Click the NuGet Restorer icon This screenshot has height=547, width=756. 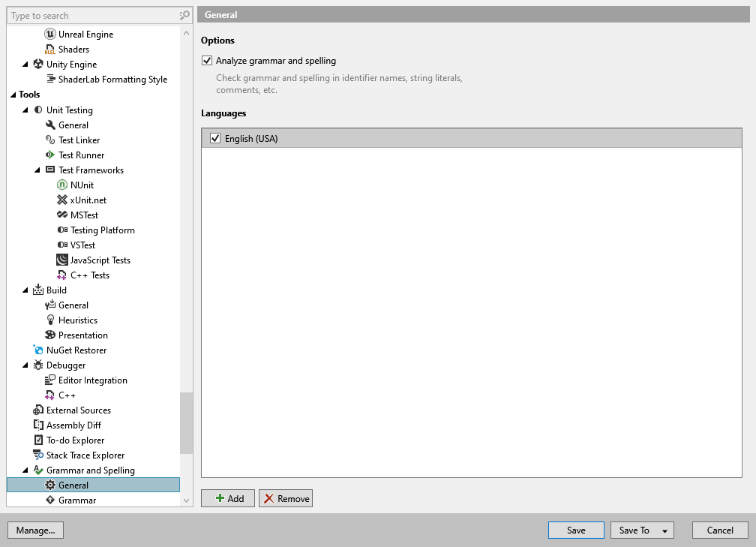click(x=37, y=350)
